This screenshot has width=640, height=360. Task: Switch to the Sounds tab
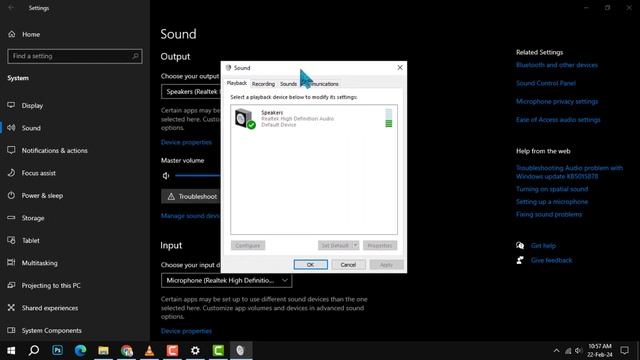pyautogui.click(x=288, y=84)
